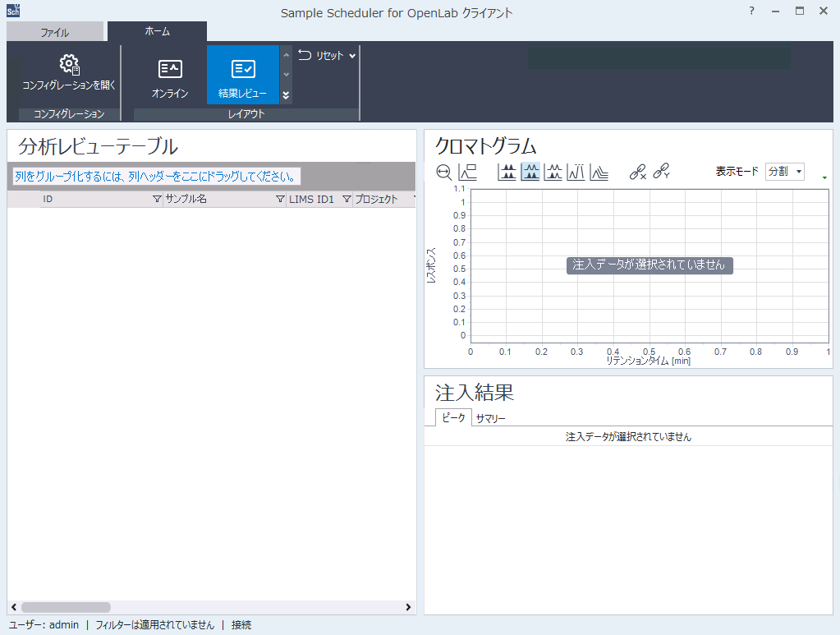Image resolution: width=840 pixels, height=635 pixels.
Task: Click the レイアウト group label
Action: pos(246,114)
